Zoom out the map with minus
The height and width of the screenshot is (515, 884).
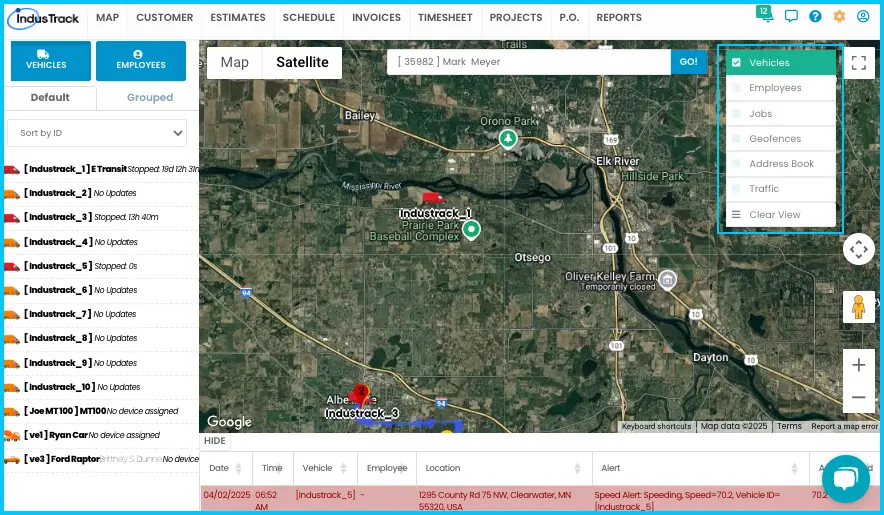pos(859,397)
